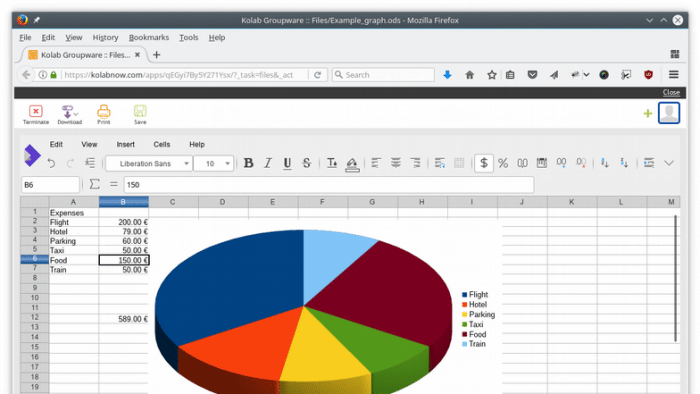Open the Cells menu
The width and height of the screenshot is (700, 394).
(x=162, y=145)
